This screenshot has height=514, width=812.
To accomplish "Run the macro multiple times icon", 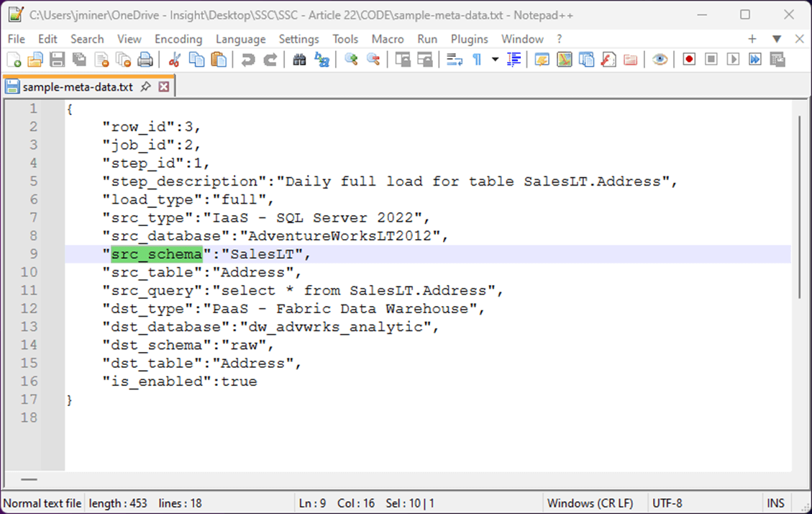I will tap(755, 60).
